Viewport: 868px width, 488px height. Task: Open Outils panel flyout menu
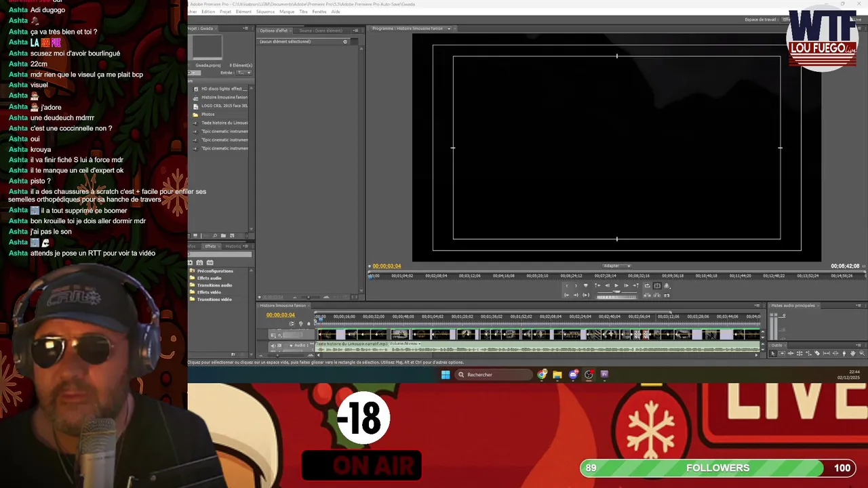pos(859,345)
